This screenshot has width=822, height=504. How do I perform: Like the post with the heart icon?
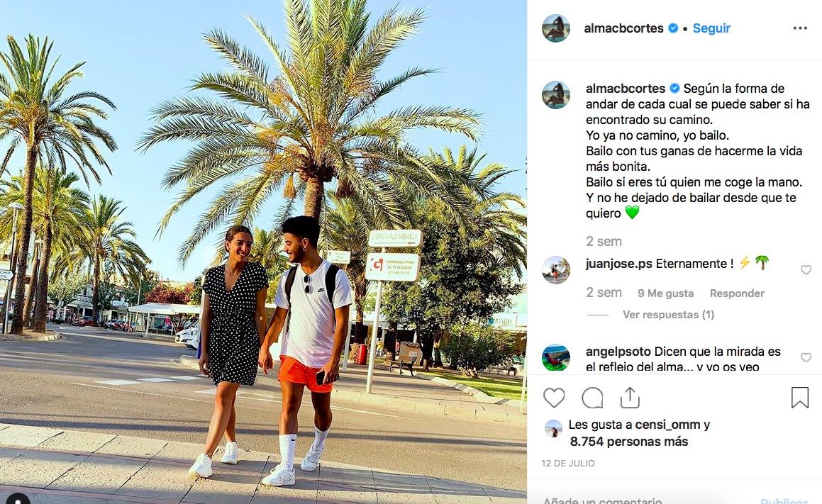[554, 398]
